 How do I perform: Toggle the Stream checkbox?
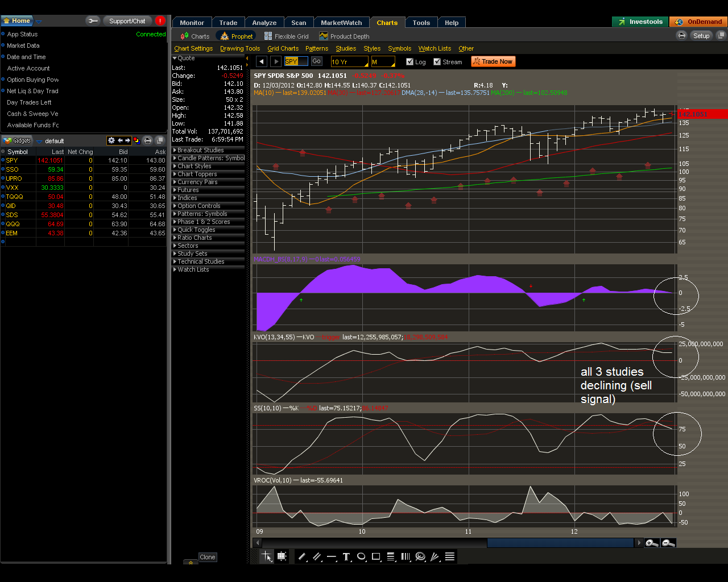tap(437, 61)
